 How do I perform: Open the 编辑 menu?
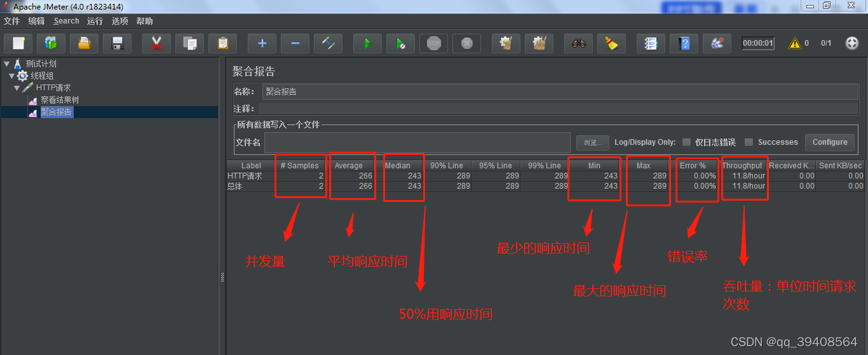click(x=36, y=21)
